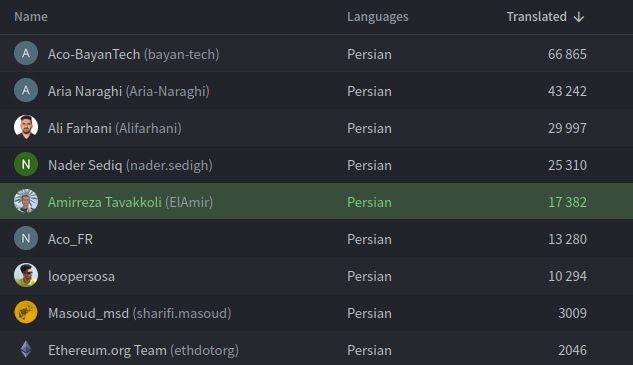Sort by the Translated column header

coord(537,17)
